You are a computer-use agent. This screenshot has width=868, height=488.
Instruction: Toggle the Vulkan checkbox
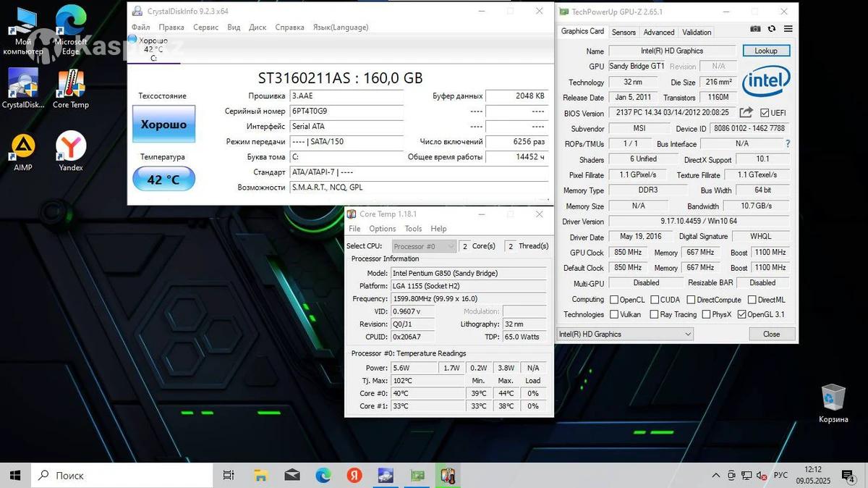tap(614, 314)
